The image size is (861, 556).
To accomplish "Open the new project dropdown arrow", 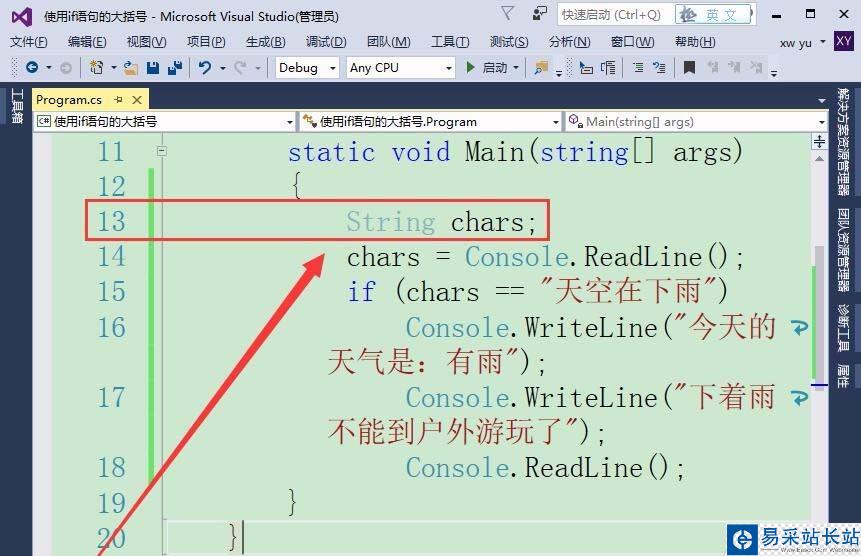I will point(114,68).
